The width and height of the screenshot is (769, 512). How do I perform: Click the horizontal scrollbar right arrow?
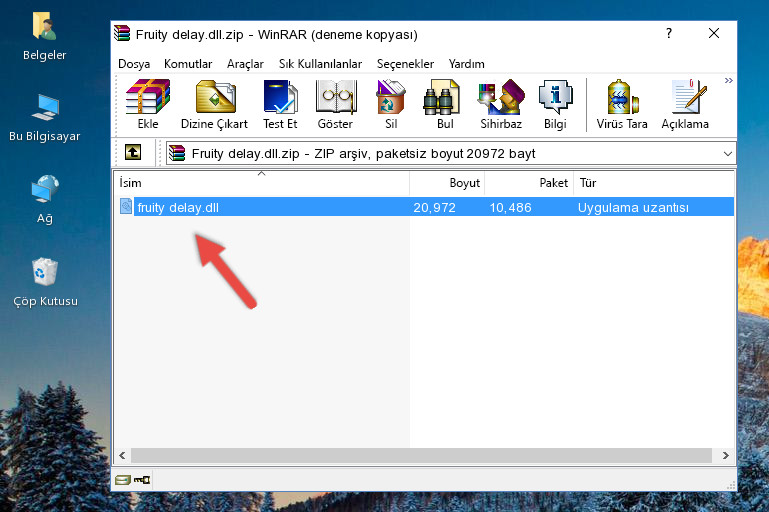[x=725, y=456]
